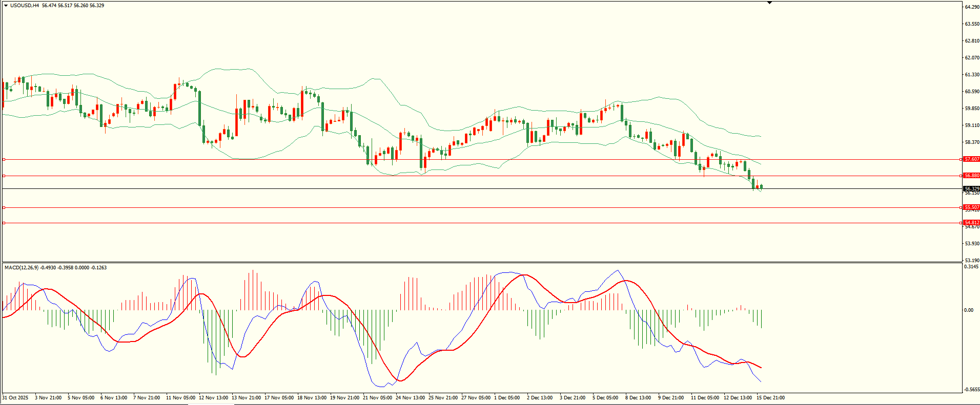Select the 57.607 red price label

click(x=971, y=159)
